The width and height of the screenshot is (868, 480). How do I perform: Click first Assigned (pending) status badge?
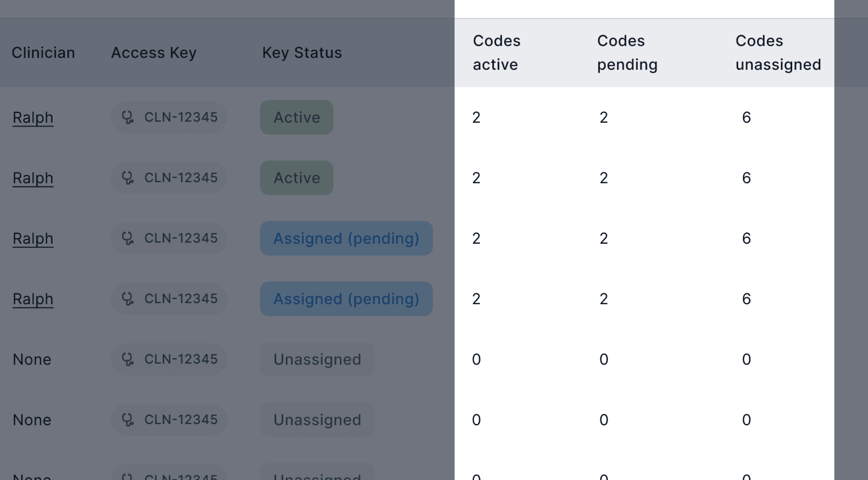tap(346, 238)
